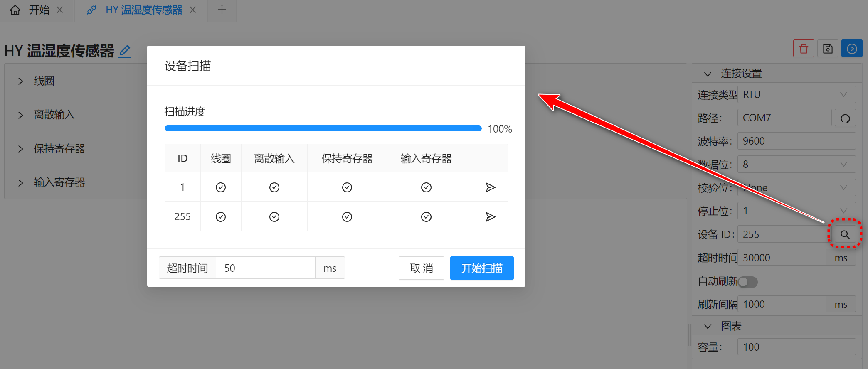Toggle the 自动刷新 auto refresh switch
Image resolution: width=868 pixels, height=369 pixels.
(x=748, y=282)
